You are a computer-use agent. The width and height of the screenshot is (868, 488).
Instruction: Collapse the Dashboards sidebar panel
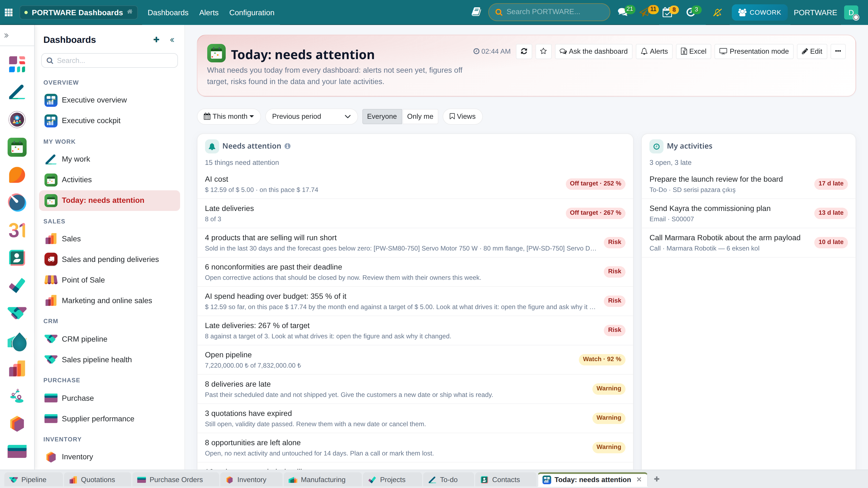(172, 40)
